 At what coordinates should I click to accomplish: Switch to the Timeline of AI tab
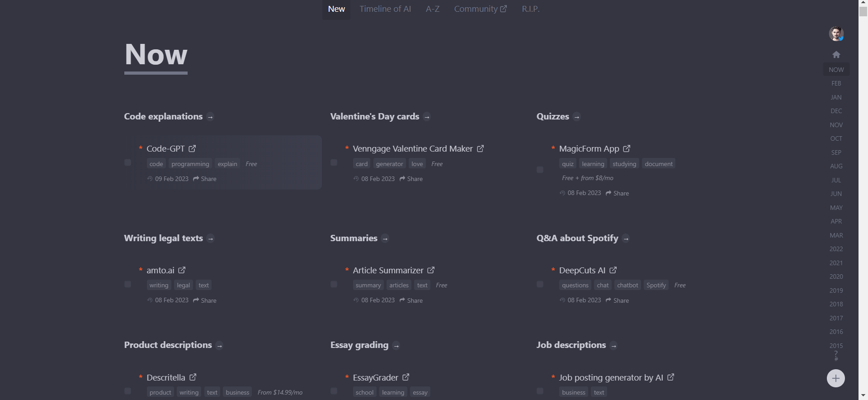point(385,9)
